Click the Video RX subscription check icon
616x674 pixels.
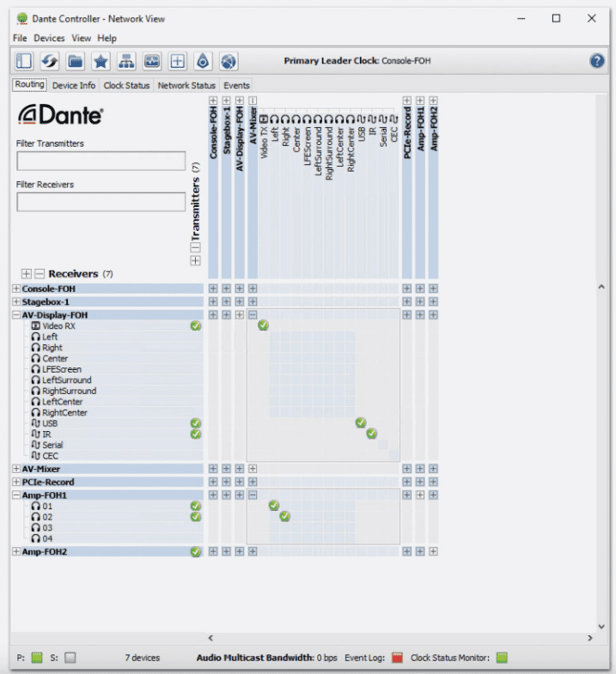(196, 325)
